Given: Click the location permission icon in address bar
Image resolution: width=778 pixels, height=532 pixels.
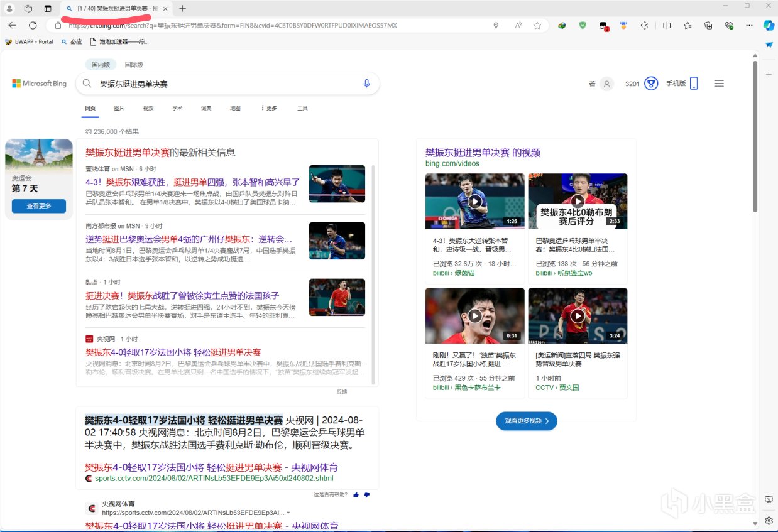Looking at the screenshot, I should 496,26.
